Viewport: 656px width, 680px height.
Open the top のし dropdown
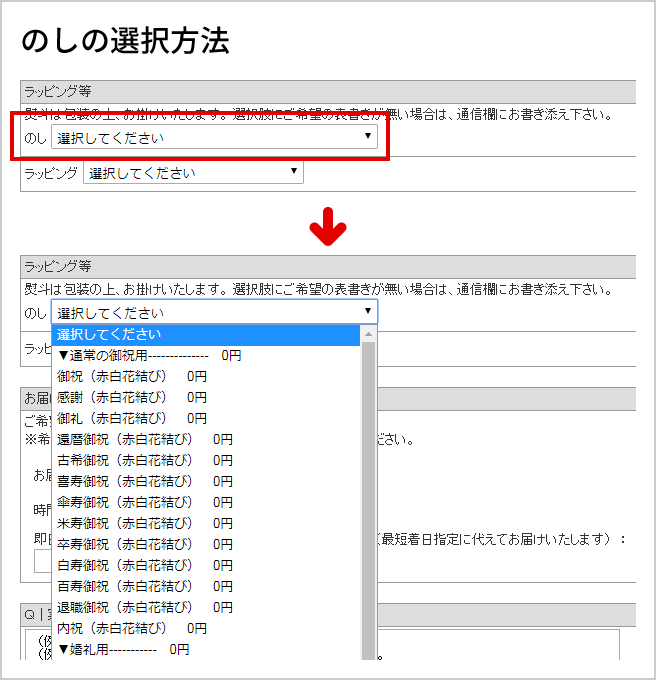[214, 137]
